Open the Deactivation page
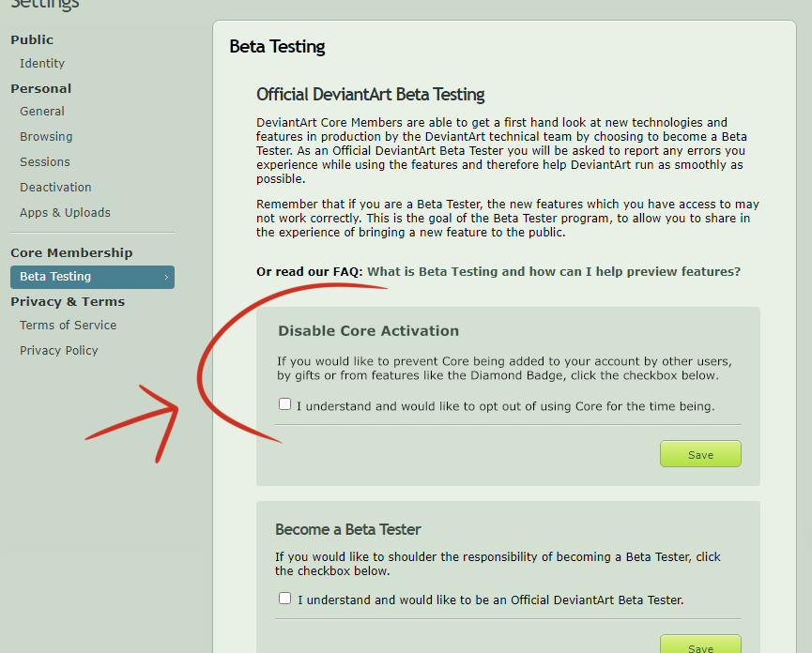 tap(55, 188)
